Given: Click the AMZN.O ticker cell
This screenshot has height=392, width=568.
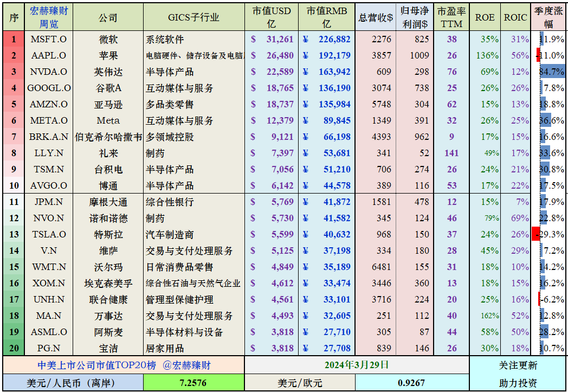Looking at the screenshot, I should click(x=49, y=104).
